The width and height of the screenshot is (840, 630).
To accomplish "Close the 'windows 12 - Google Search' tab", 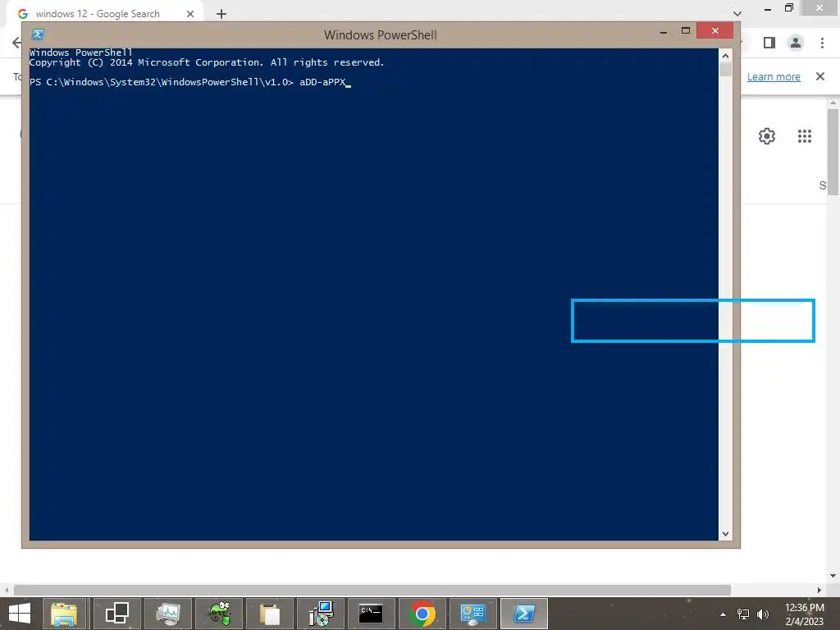I will click(190, 14).
